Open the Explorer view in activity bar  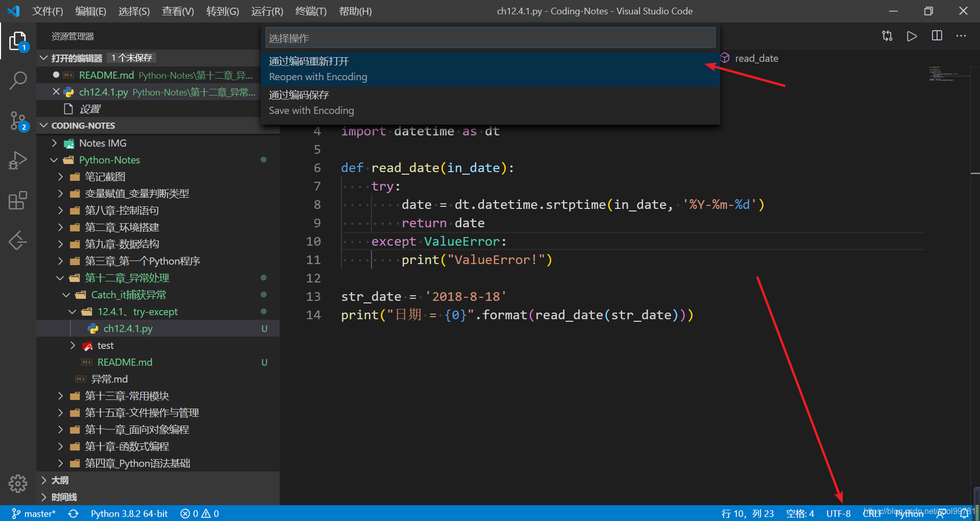pos(18,41)
